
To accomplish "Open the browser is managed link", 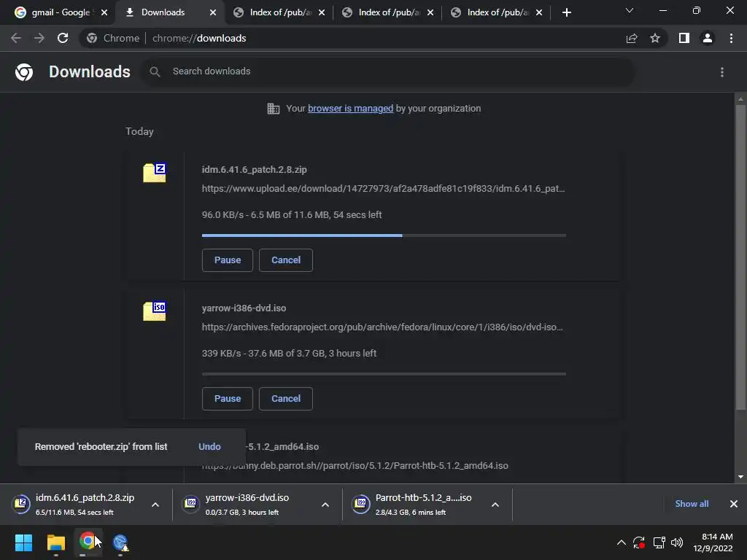I will coord(351,109).
